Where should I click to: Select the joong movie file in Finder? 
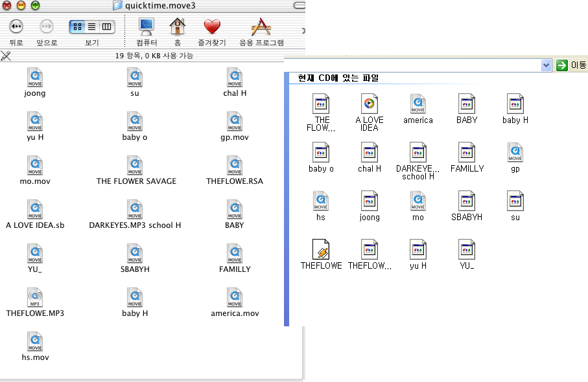[x=35, y=78]
